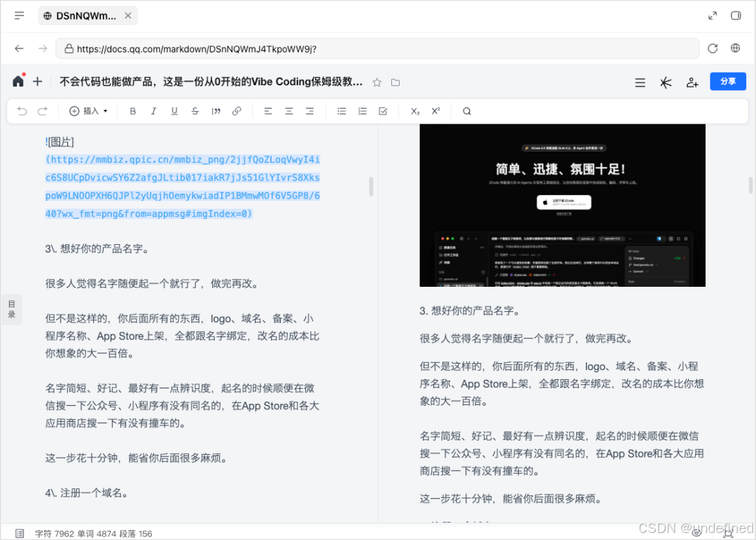Click the 单词 4874 count in status bar
Viewport: 756px width, 540px height.
pyautogui.click(x=97, y=534)
